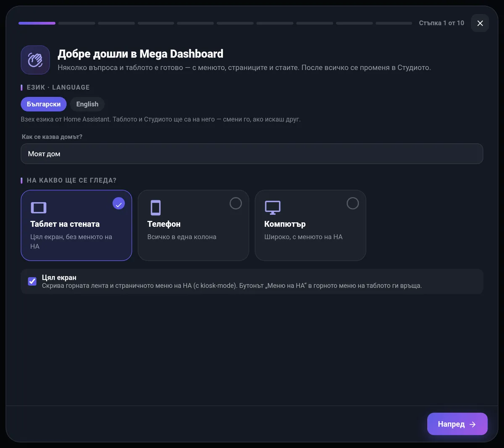The image size is (504, 448).
Task: Click the hint text starting "Взех езика от Home Assistant"
Action: click(161, 119)
